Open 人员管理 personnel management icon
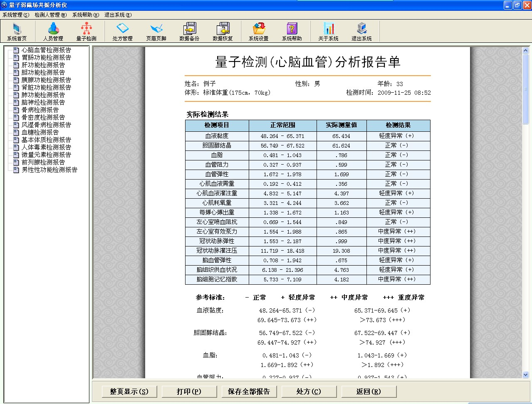532x404 pixels. point(53,31)
